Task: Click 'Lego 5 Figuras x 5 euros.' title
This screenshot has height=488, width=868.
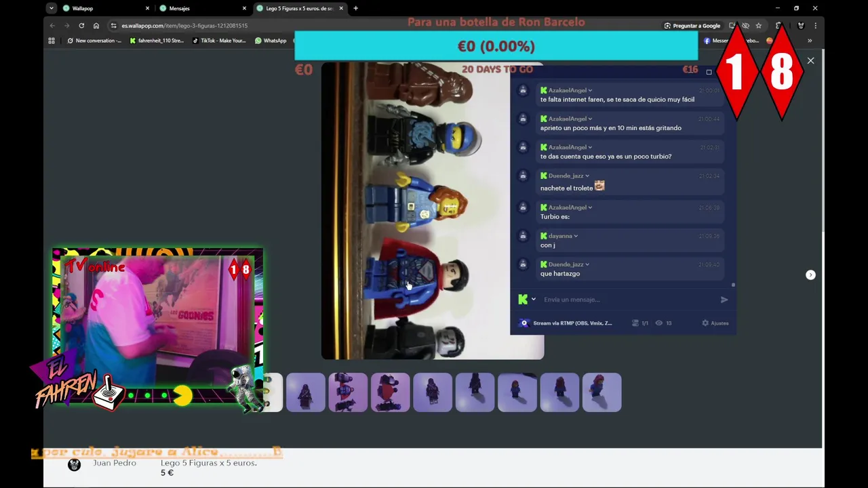Action: pos(209,463)
